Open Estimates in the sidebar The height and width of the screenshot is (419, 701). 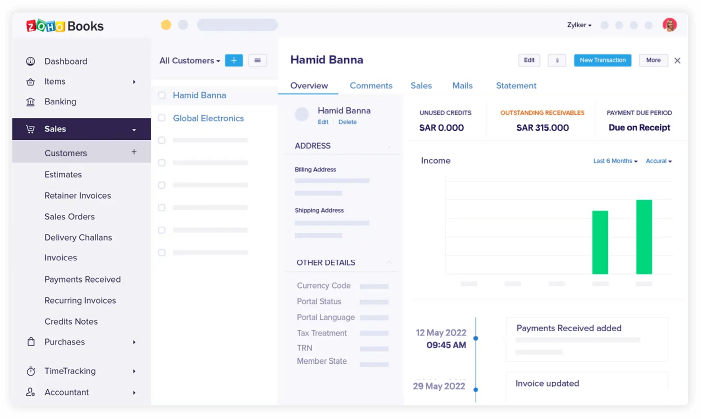tap(63, 174)
